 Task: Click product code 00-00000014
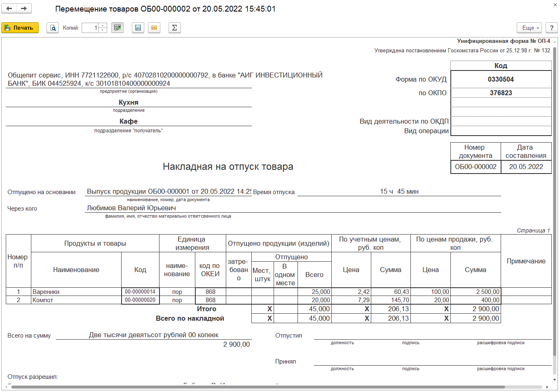[140, 292]
